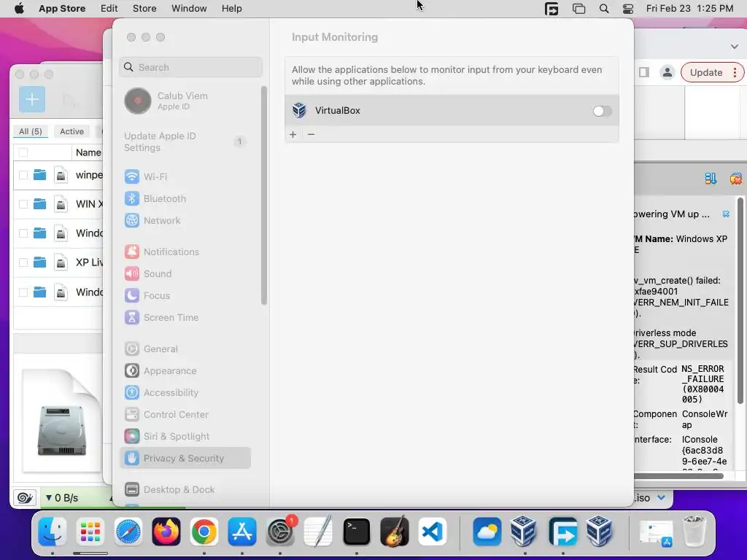Click the Name column header
The height and width of the screenshot is (560, 747).
tap(88, 152)
